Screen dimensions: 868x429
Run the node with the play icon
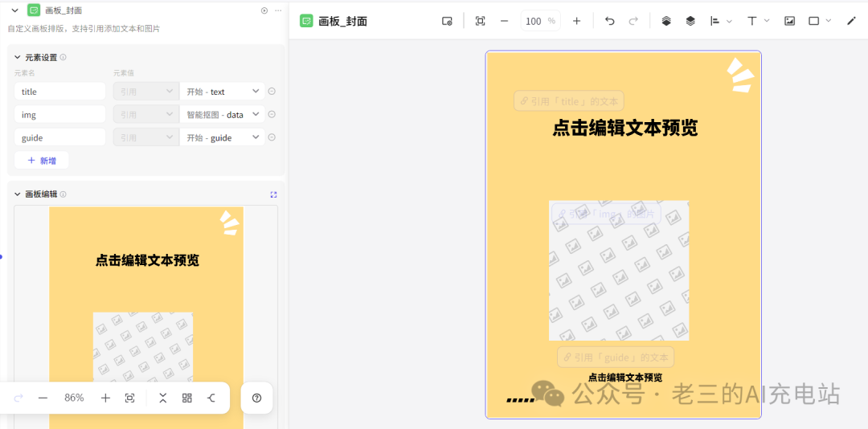coord(264,10)
